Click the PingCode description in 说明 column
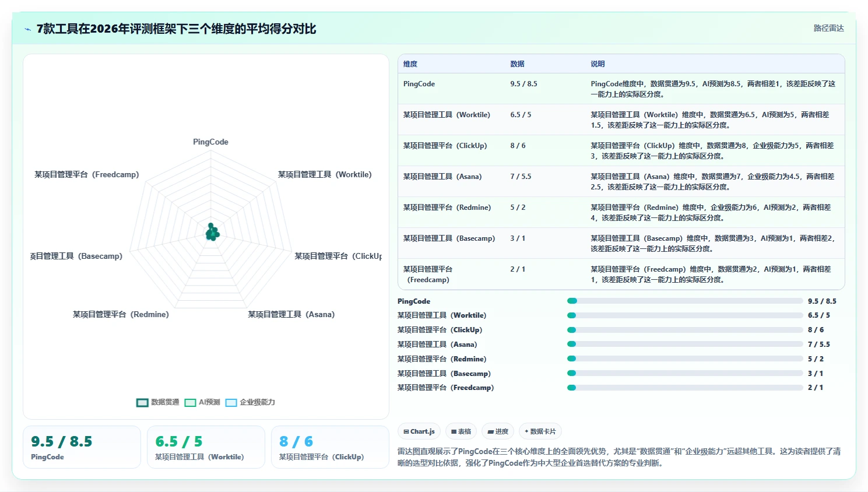The image size is (868, 492). click(713, 89)
